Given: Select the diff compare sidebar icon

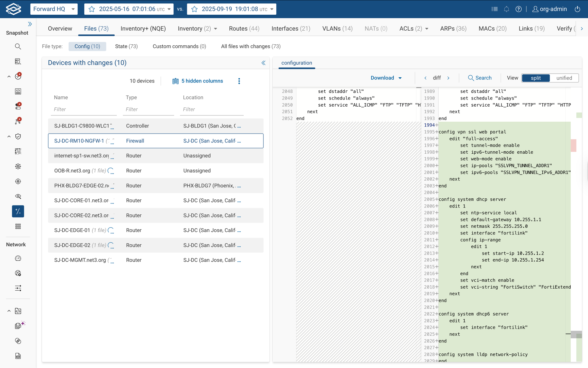Looking at the screenshot, I should (18, 211).
